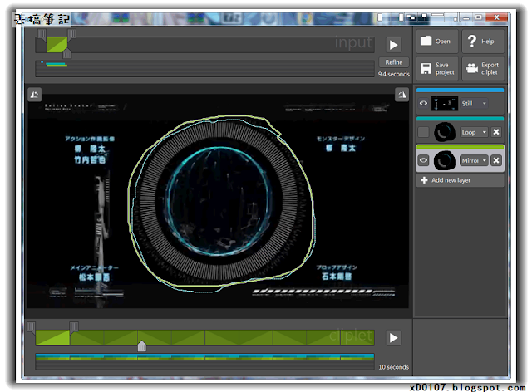Delete the Mirror layer

[496, 160]
